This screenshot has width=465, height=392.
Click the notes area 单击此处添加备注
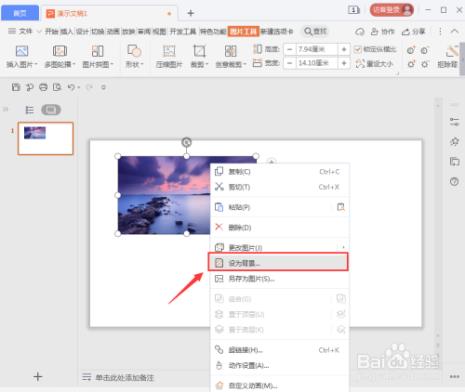click(125, 378)
